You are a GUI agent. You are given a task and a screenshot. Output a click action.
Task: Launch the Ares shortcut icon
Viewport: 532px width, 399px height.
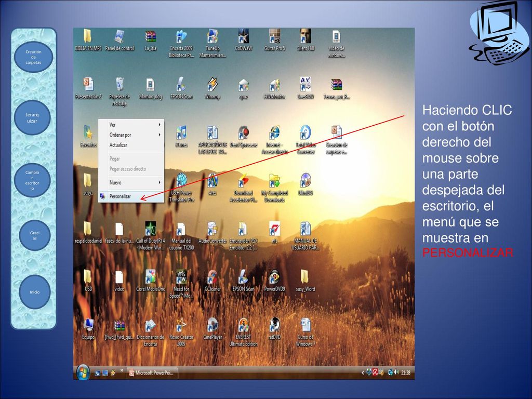(212, 180)
